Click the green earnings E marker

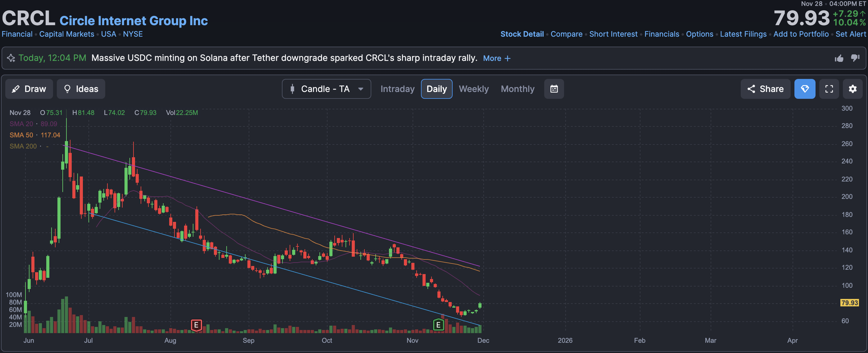point(438,325)
